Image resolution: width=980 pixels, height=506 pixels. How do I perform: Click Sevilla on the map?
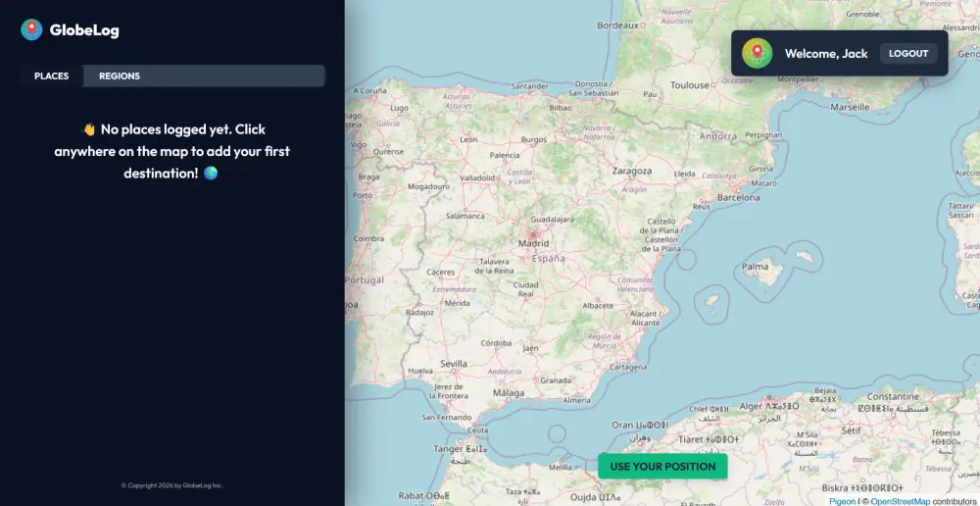click(x=453, y=364)
